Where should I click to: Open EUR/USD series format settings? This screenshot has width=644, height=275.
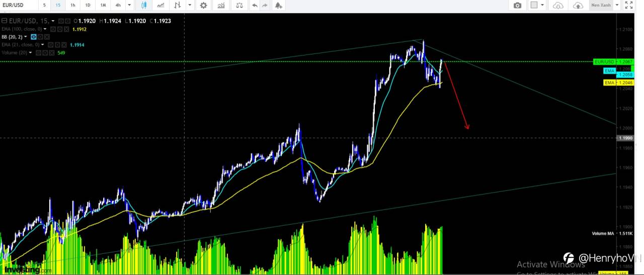(x=67, y=21)
